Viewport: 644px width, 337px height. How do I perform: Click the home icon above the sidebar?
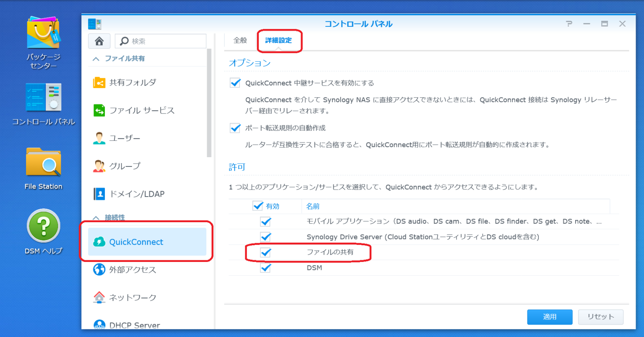pos(99,41)
